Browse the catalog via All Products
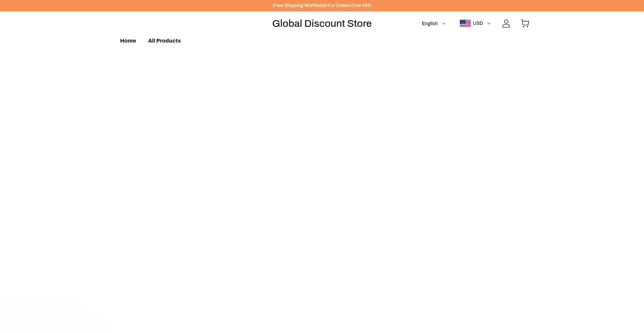 [x=164, y=41]
